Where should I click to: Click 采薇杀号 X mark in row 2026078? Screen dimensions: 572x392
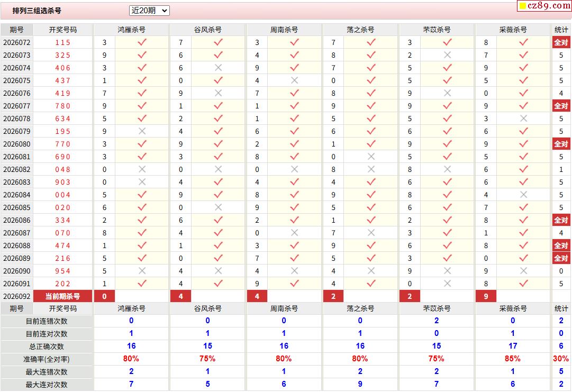(523, 118)
